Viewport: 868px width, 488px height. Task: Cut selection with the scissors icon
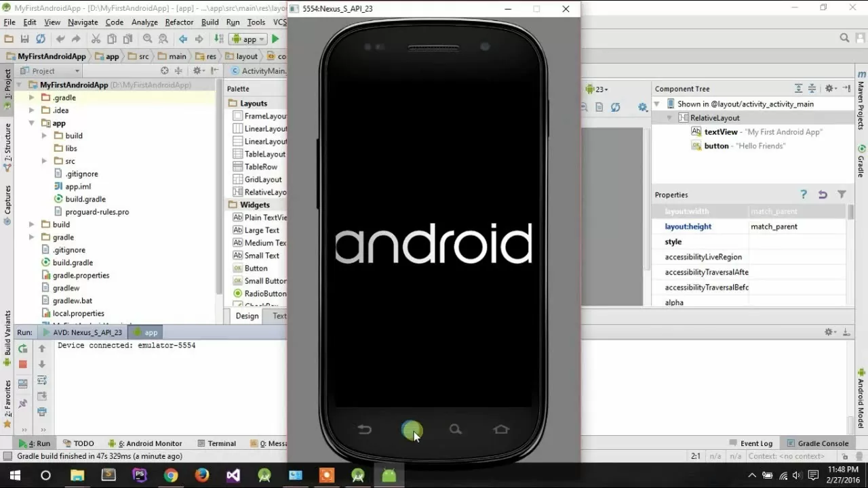[x=96, y=39]
